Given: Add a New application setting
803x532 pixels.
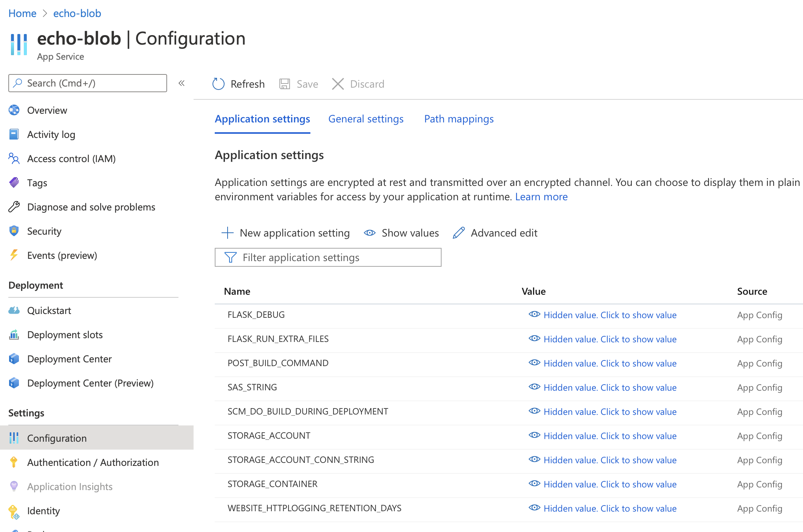Looking at the screenshot, I should [285, 233].
